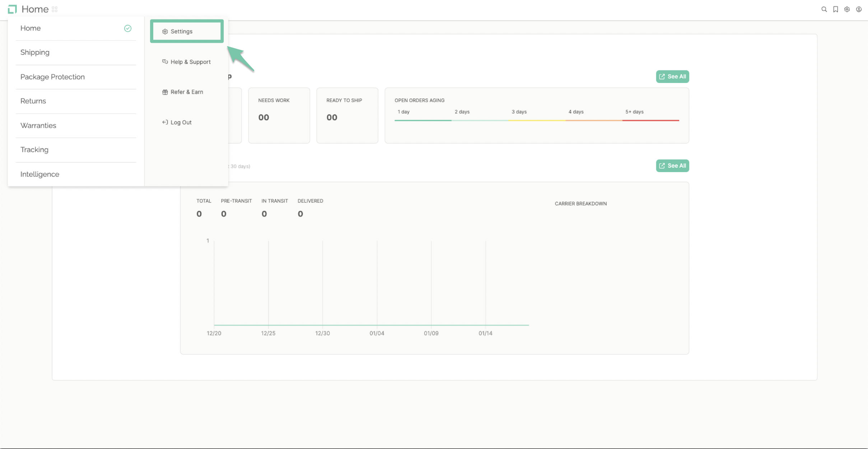Toggle the grid apps icon next to Home
The width and height of the screenshot is (868, 449).
55,9
